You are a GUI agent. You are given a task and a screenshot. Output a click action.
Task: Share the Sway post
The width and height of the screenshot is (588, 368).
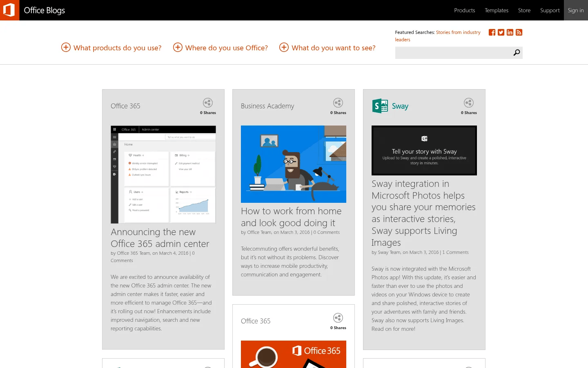pos(469,103)
